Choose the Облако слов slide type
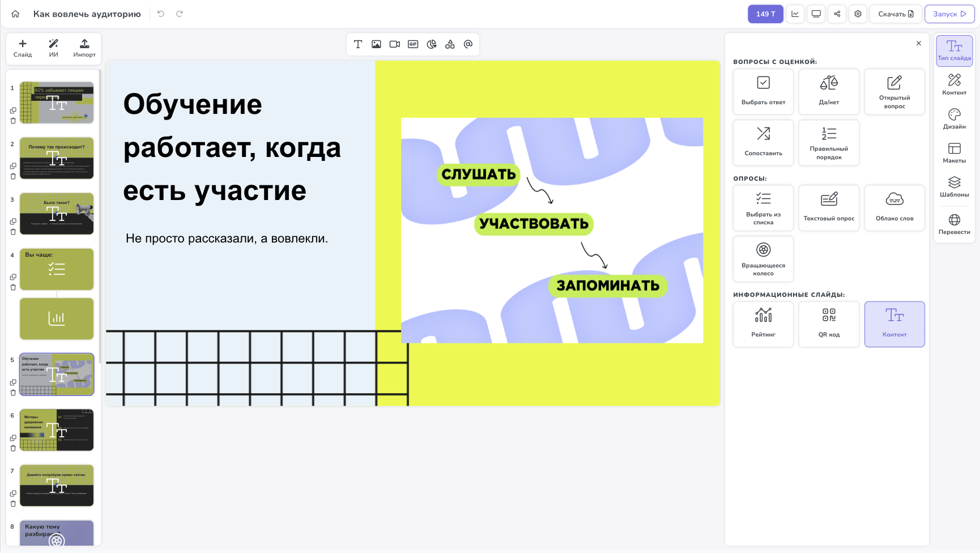Screen dimensions: 980x553 click(x=894, y=208)
